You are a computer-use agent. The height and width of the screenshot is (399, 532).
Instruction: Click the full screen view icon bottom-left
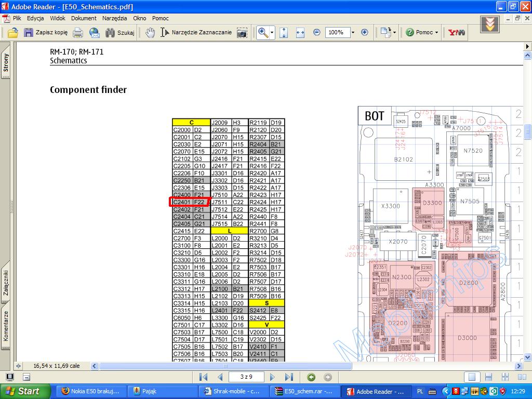(10, 377)
